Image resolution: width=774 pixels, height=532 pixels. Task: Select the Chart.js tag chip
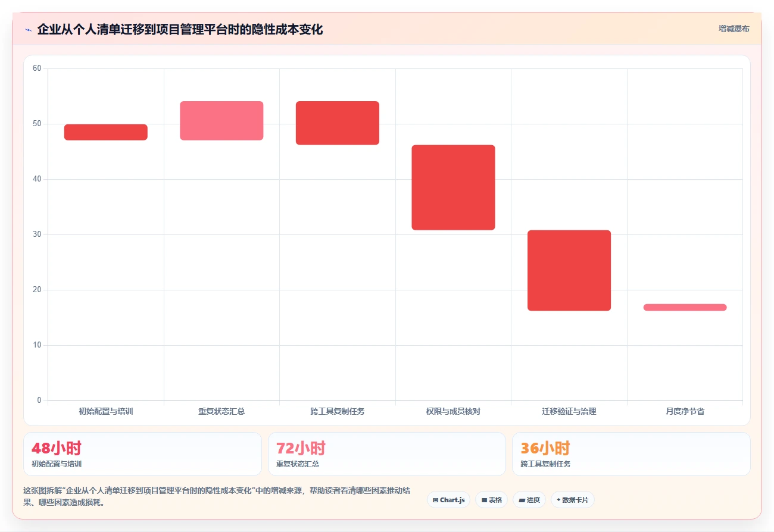(x=448, y=500)
